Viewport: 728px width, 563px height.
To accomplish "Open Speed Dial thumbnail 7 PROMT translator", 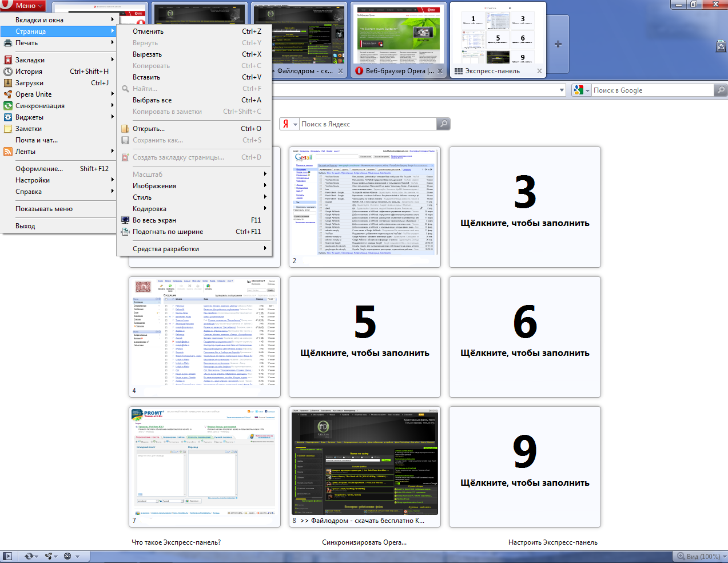I will 205,467.
